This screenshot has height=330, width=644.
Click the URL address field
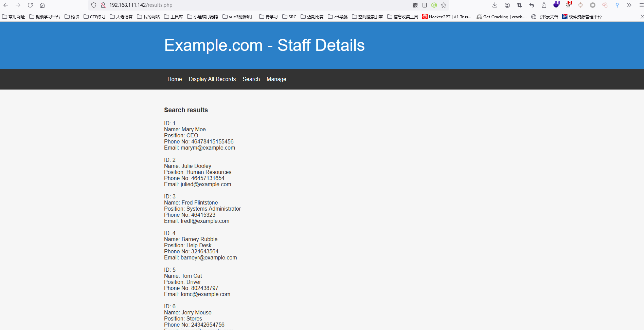tap(238, 5)
